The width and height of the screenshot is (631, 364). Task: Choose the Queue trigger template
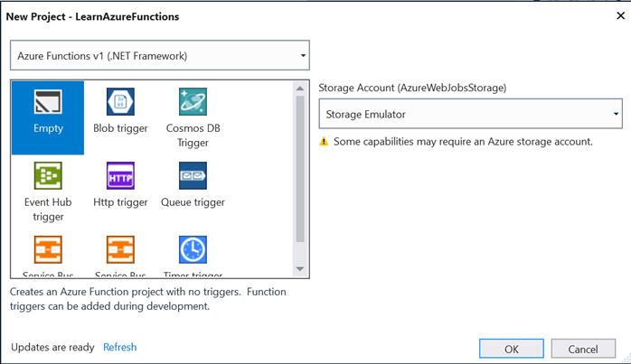click(193, 176)
